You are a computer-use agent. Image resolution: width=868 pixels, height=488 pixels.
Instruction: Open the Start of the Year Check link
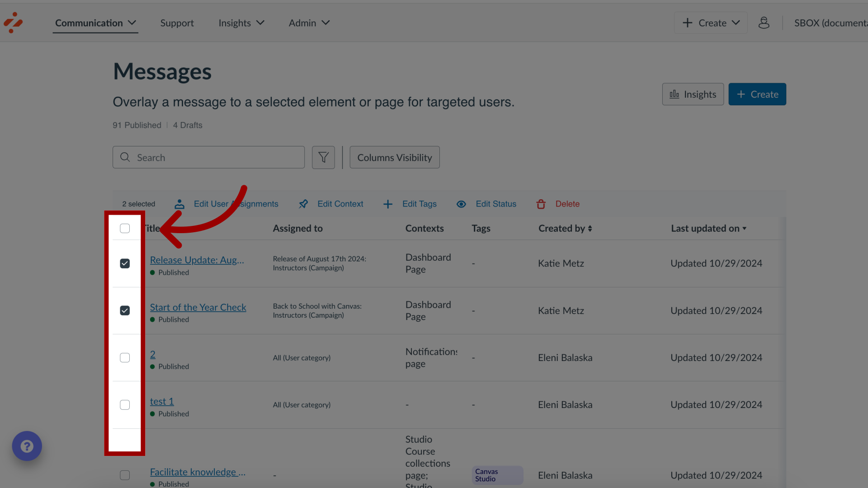pos(198,307)
